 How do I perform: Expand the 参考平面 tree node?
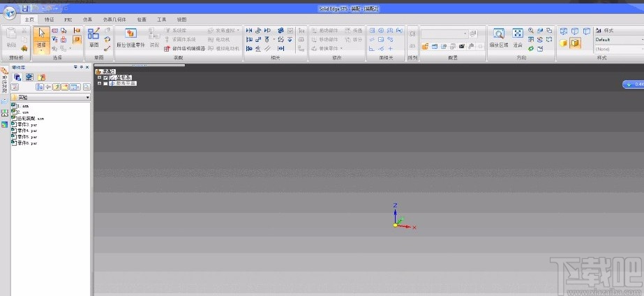point(99,84)
